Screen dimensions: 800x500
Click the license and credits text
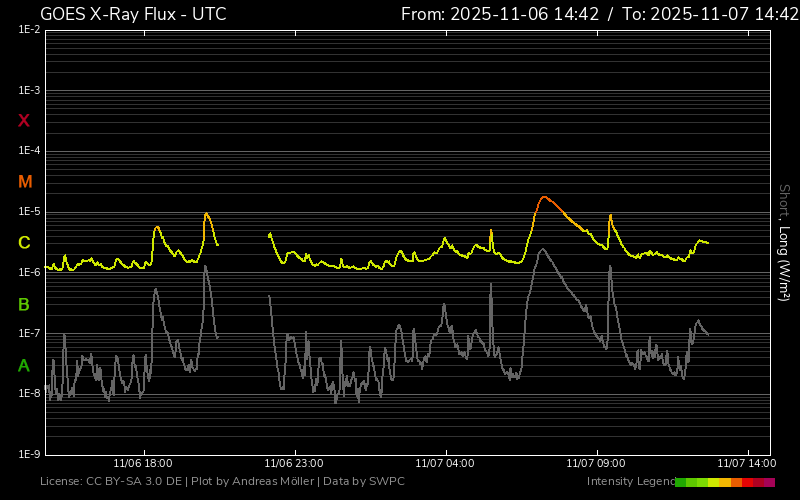[x=222, y=482]
